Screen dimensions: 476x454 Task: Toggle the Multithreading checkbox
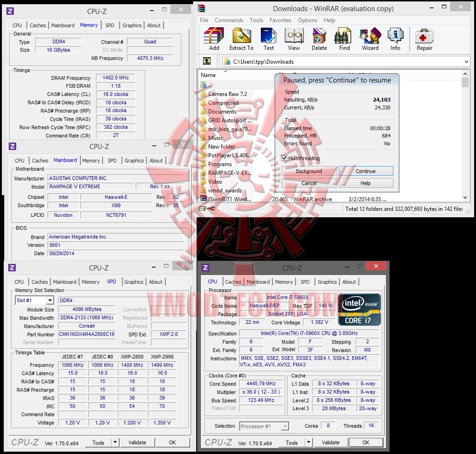(284, 158)
